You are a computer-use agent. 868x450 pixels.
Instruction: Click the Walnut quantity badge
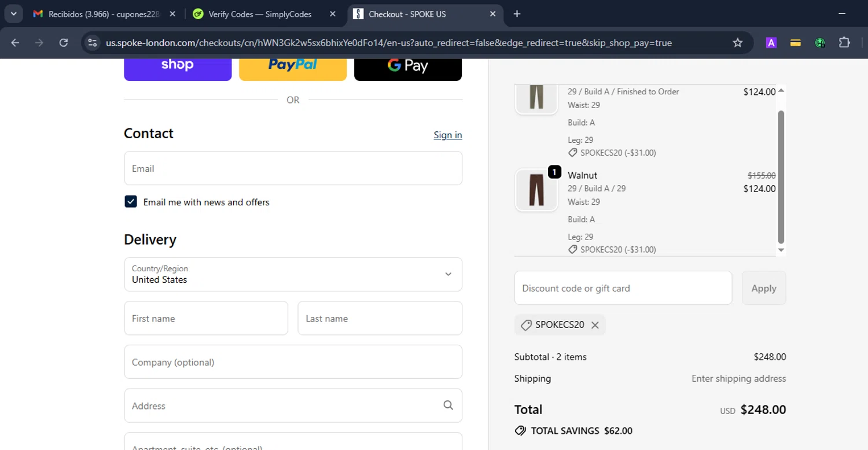tap(554, 172)
